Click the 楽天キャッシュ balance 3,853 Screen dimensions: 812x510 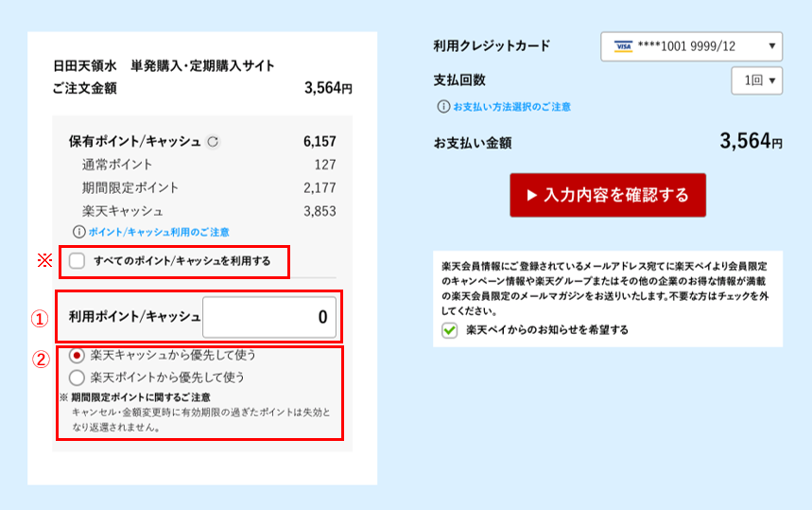coord(320,211)
